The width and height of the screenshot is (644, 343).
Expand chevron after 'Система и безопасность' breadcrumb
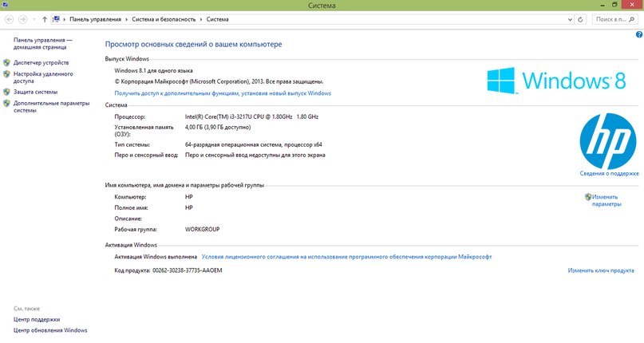click(x=201, y=19)
